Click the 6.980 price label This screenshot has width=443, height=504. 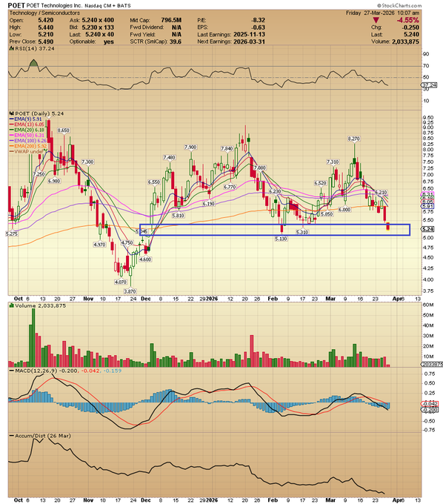54,182
